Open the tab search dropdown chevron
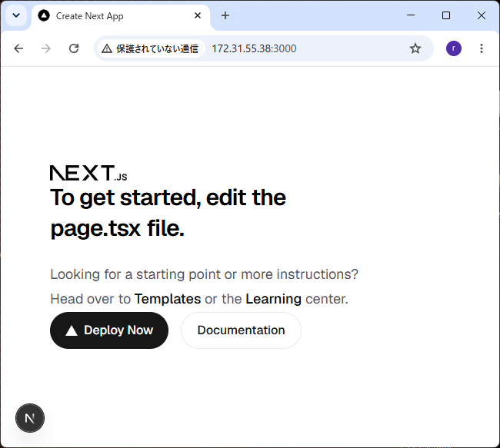The image size is (500, 448). 16,15
